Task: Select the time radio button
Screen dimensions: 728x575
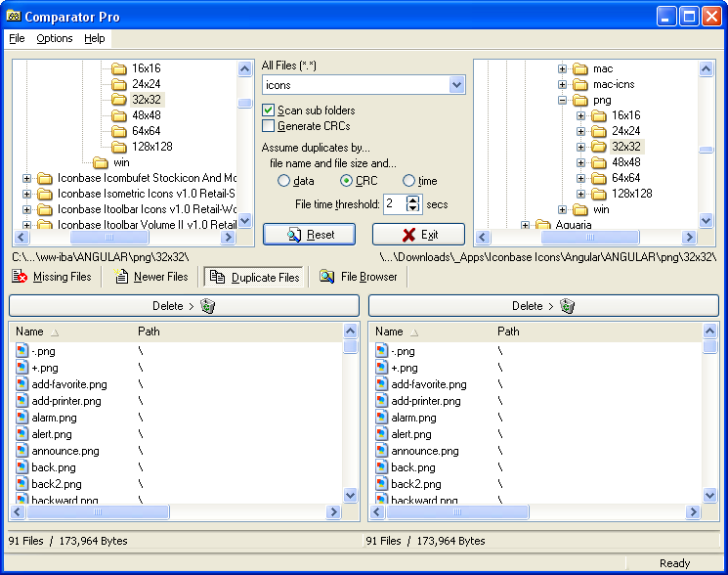Action: tap(408, 181)
